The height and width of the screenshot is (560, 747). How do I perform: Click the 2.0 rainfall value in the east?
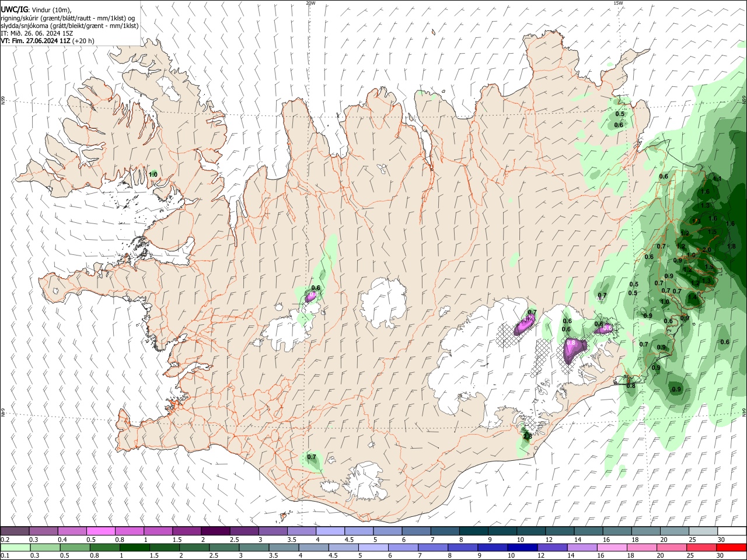(x=707, y=250)
